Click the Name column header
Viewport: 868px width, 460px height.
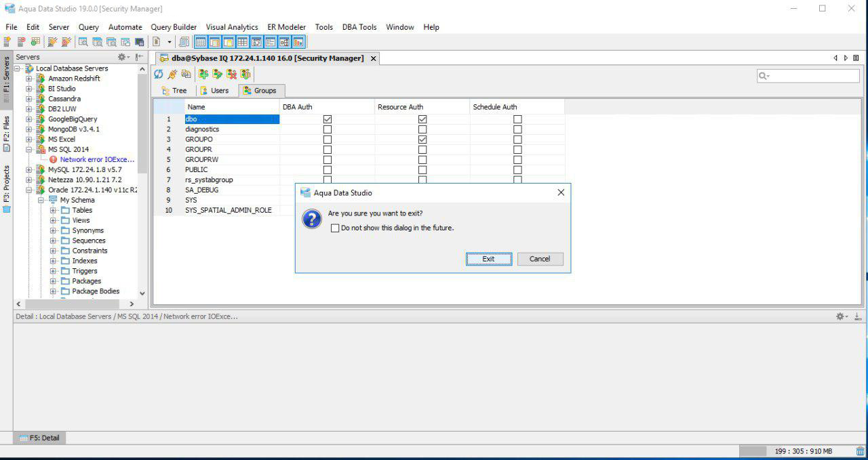[232, 107]
